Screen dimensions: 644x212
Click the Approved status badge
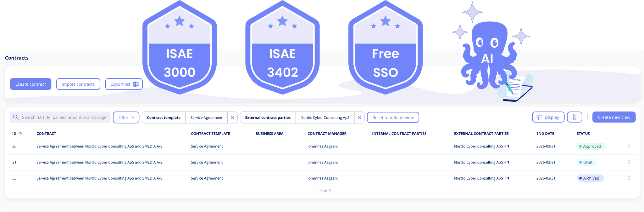591,146
